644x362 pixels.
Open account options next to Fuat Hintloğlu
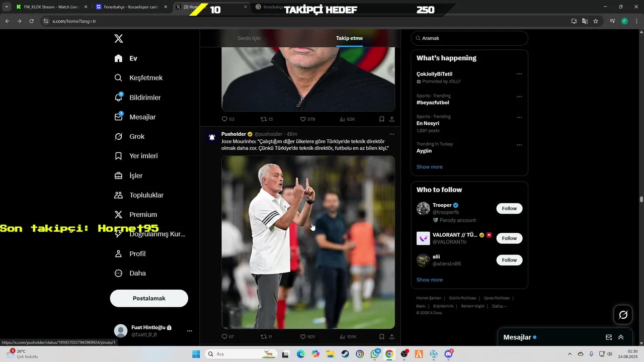tap(190, 331)
